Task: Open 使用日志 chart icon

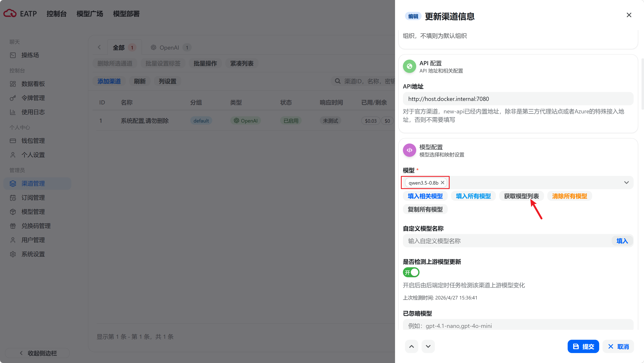Action: pos(13,112)
